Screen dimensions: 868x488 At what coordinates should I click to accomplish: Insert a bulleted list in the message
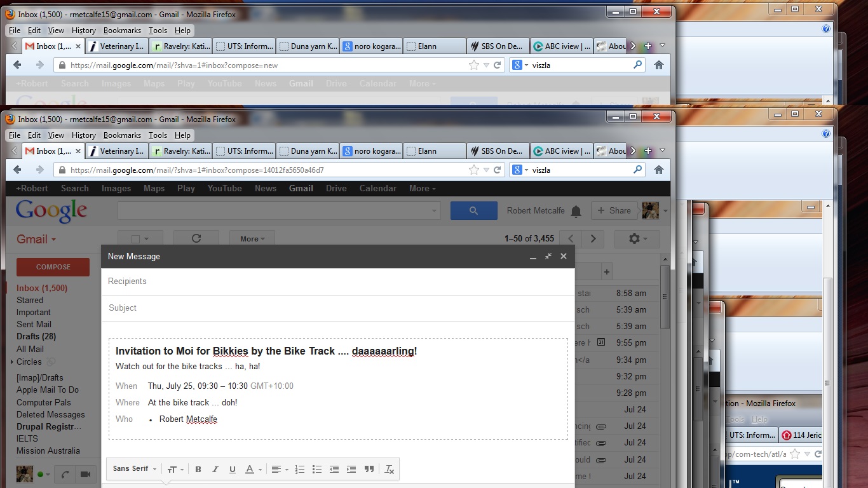317,470
